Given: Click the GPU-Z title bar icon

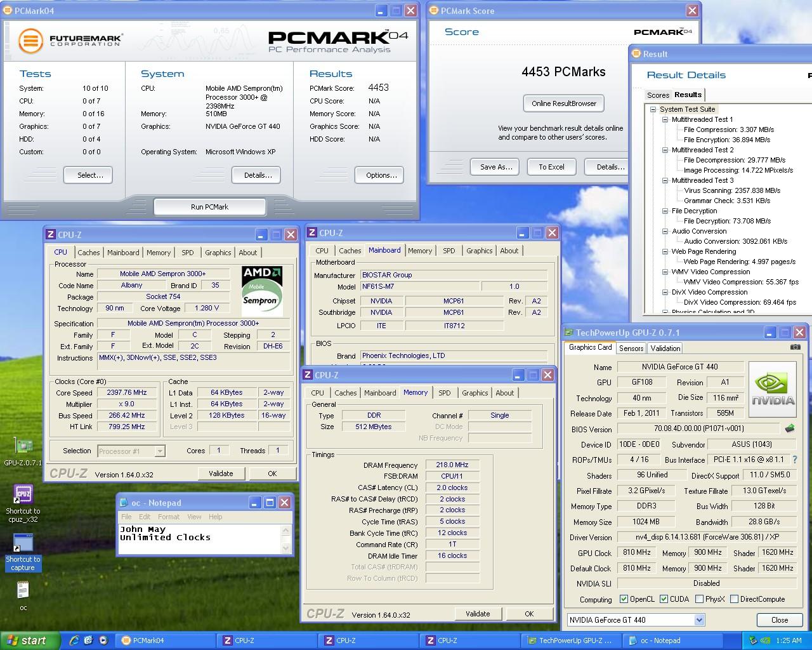Looking at the screenshot, I should [x=568, y=332].
